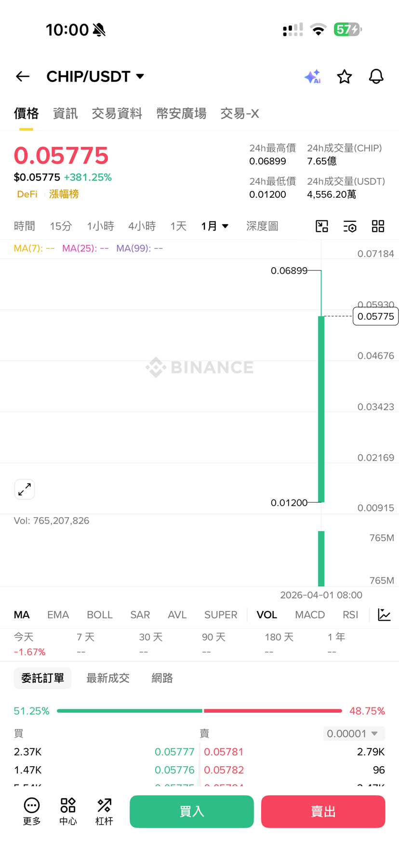The height and width of the screenshot is (868, 399).
Task: Open the 1月 interval dropdown
Action: pyautogui.click(x=215, y=226)
